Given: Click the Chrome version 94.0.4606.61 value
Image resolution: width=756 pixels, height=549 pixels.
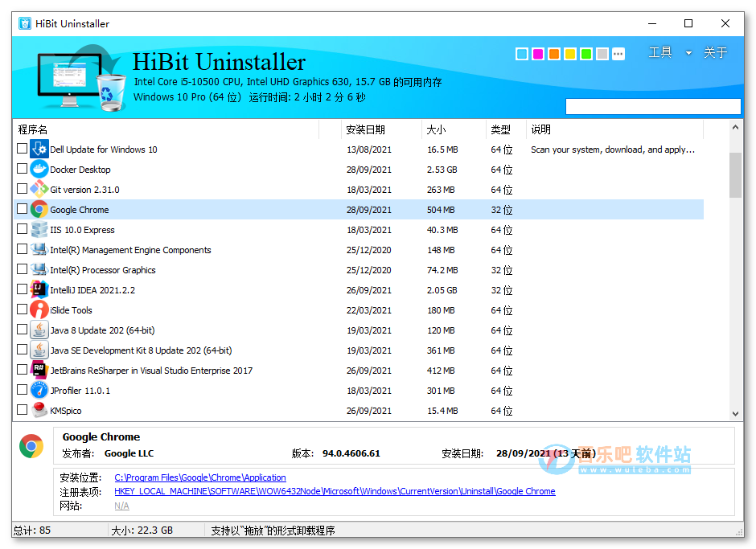Looking at the screenshot, I should click(351, 453).
